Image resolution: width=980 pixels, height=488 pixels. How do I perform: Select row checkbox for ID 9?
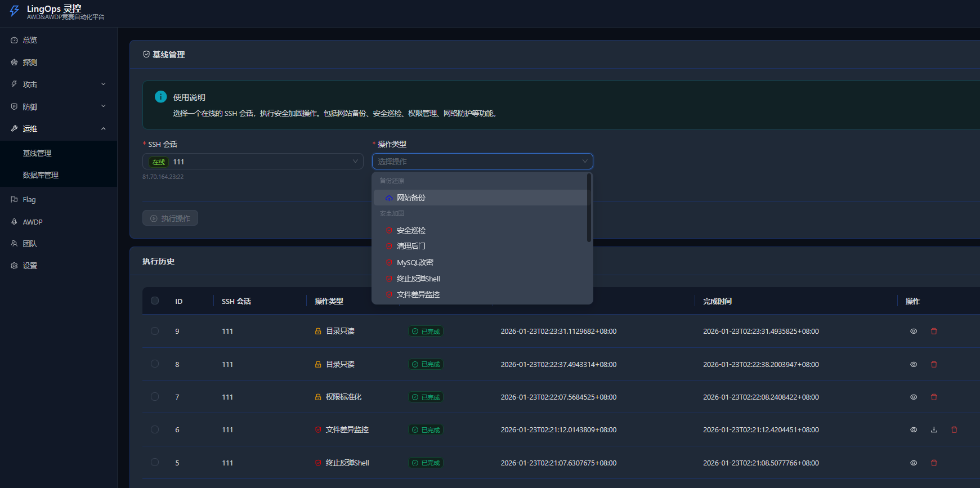(155, 331)
